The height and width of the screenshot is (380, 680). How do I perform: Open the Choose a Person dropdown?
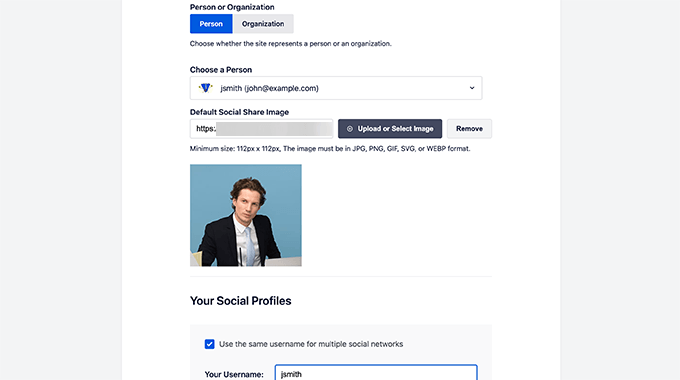tap(336, 88)
